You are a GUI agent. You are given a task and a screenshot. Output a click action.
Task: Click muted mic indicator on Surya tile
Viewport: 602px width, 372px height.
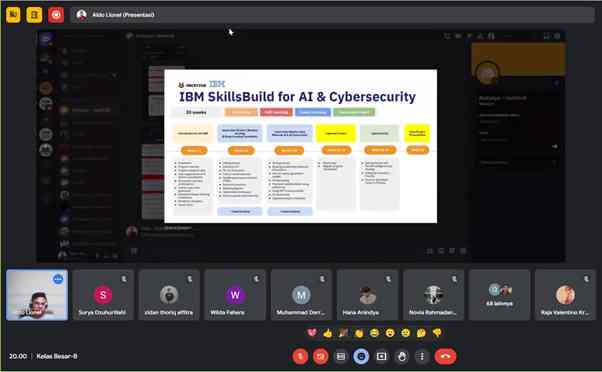124,279
